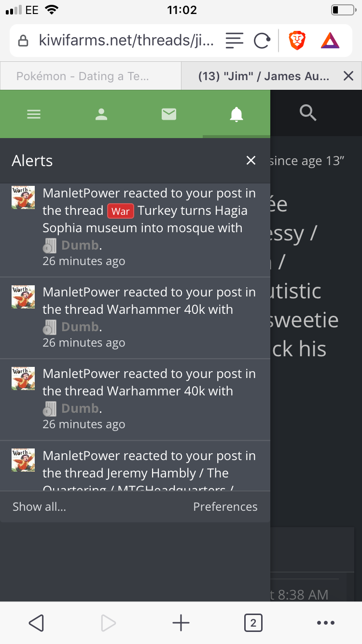Reload the page with the refresh icon
The image size is (362, 644).
click(x=262, y=41)
